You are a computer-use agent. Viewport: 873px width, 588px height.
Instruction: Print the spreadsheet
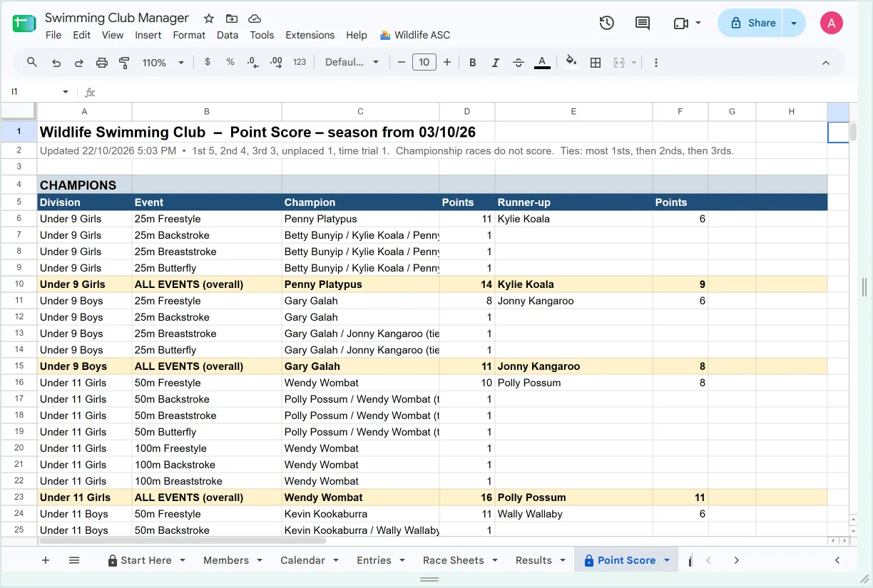(x=102, y=63)
